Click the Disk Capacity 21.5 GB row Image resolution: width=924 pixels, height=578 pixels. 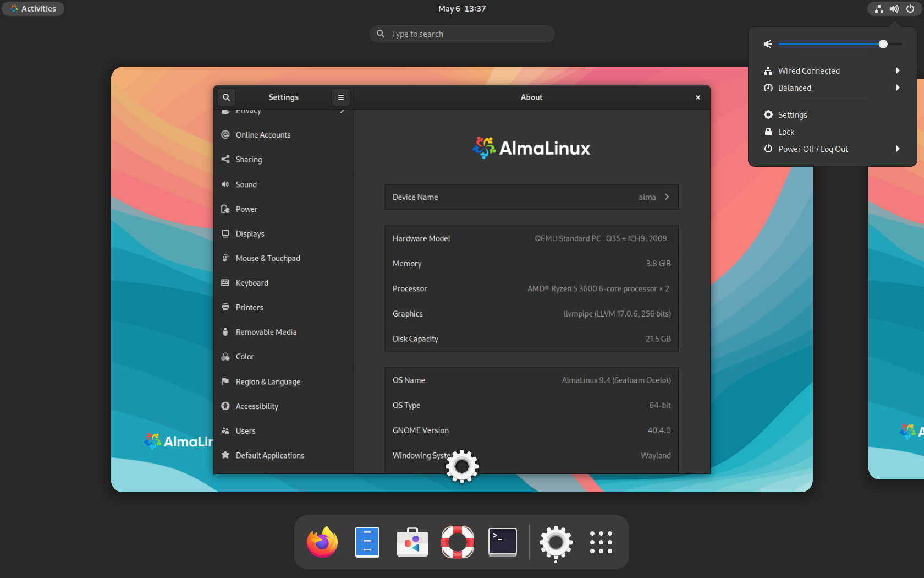(532, 339)
